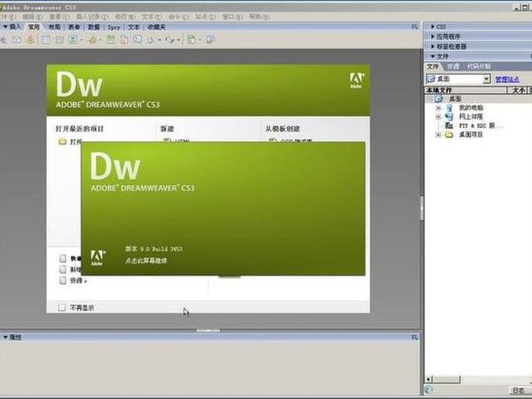Screen dimensions: 532x399
Task: Switch to the 代码片断 tab
Action: [x=479, y=66]
